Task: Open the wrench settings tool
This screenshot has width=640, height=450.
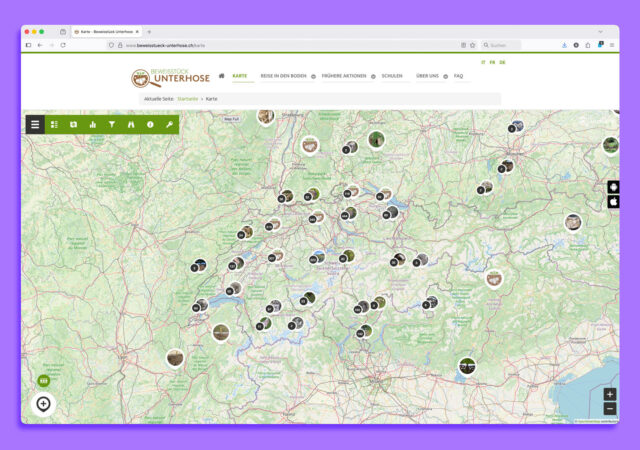Action: (170, 125)
